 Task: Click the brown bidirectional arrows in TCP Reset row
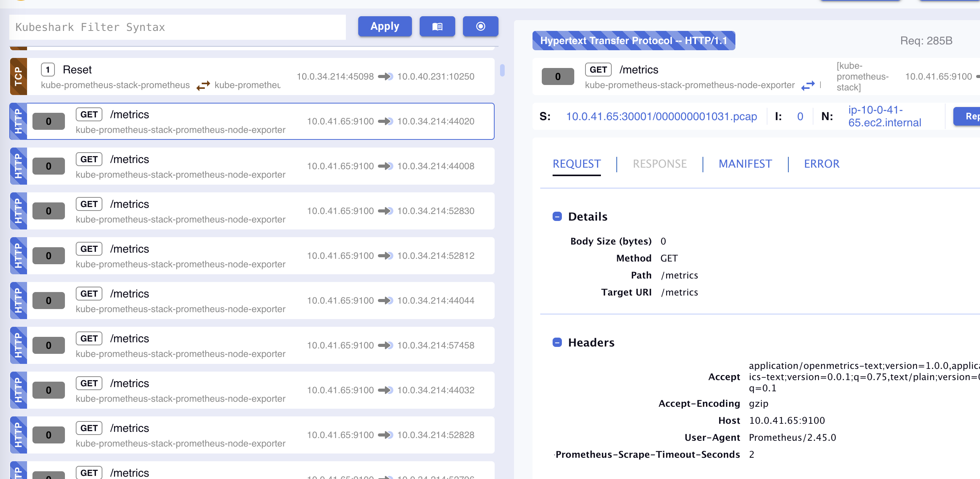tap(203, 85)
